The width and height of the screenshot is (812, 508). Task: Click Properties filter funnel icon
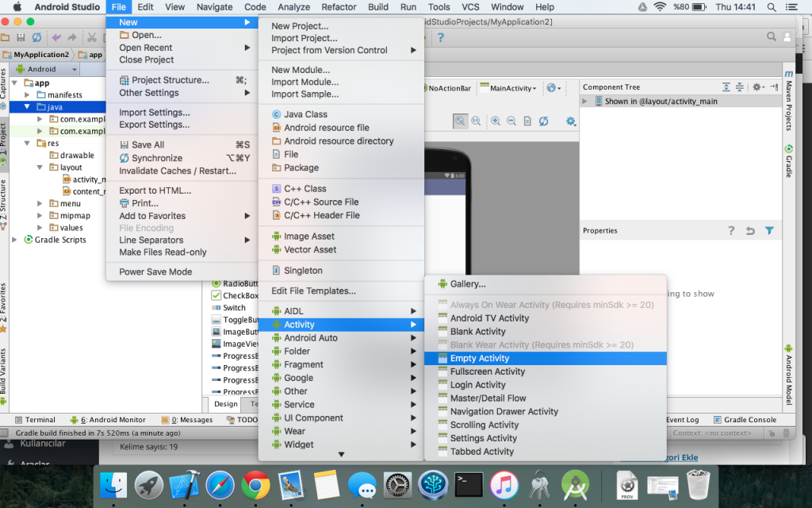[x=769, y=231]
